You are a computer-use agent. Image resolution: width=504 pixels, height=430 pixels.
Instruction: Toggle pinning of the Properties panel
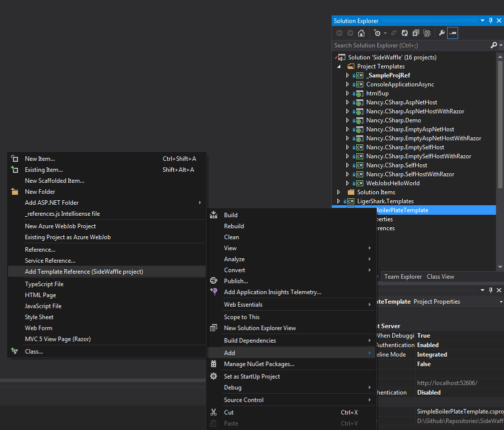(490, 290)
